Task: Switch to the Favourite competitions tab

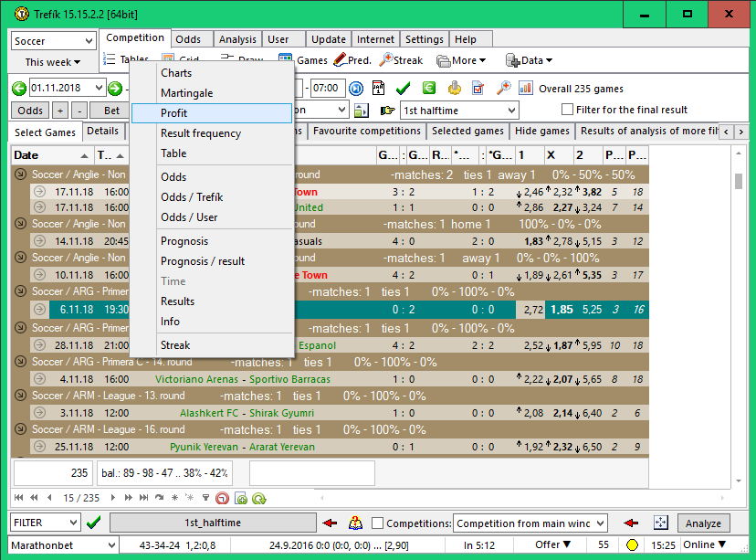Action: click(x=366, y=131)
